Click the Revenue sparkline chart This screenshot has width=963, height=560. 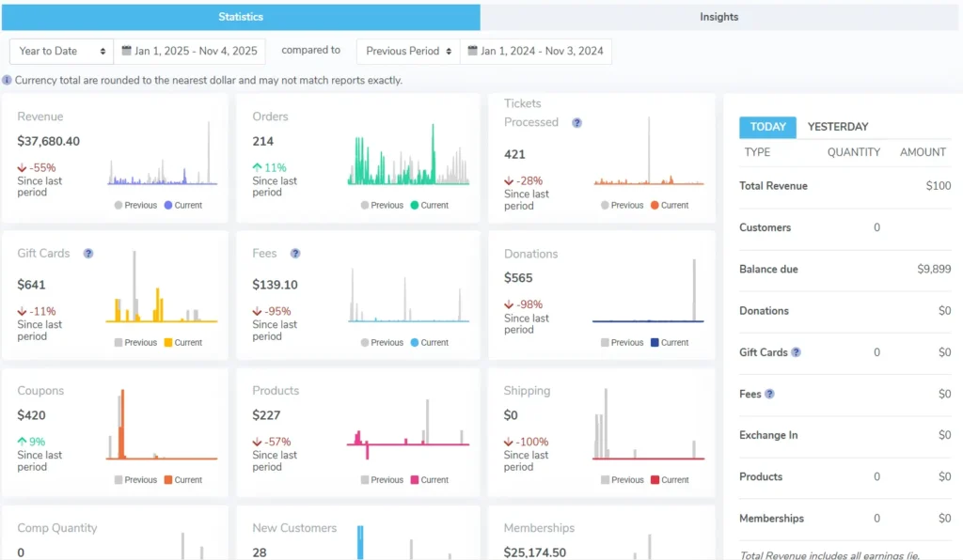pos(162,153)
